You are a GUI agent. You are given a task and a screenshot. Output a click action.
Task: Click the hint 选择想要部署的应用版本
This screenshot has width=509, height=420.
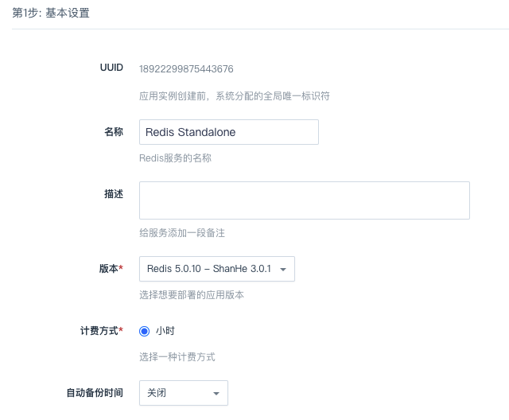click(192, 294)
